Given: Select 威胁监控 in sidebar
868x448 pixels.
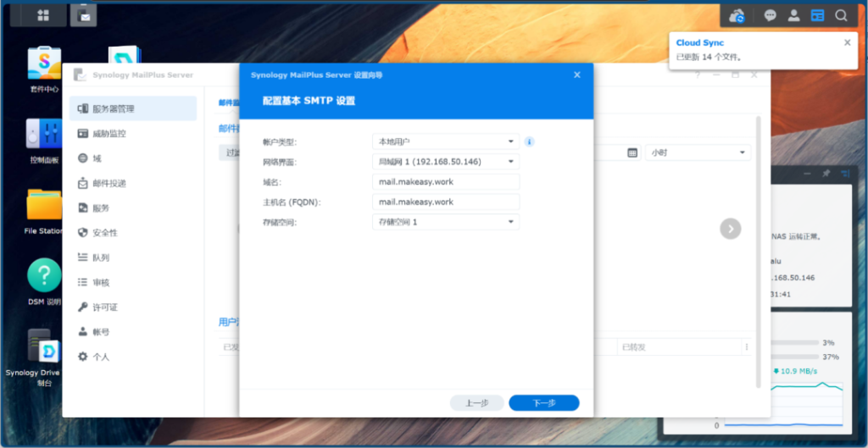Looking at the screenshot, I should click(x=133, y=133).
